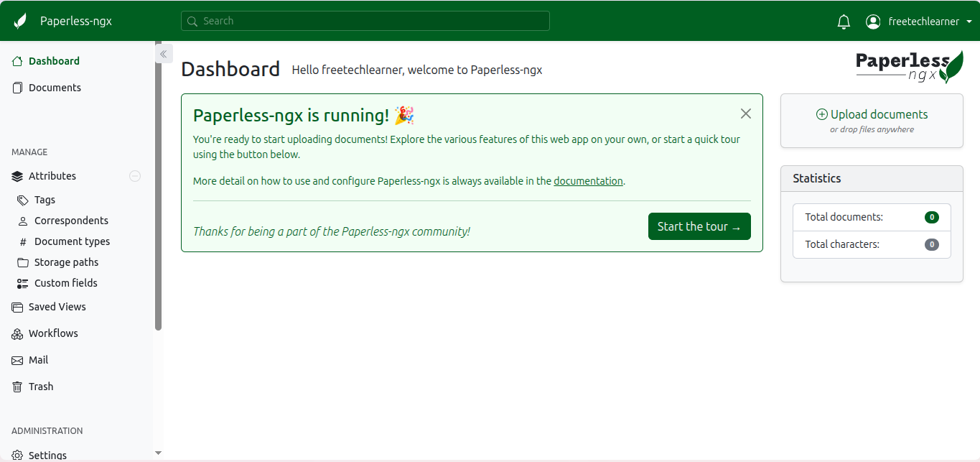Open Trash in sidebar
The height and width of the screenshot is (462, 980).
click(x=41, y=387)
